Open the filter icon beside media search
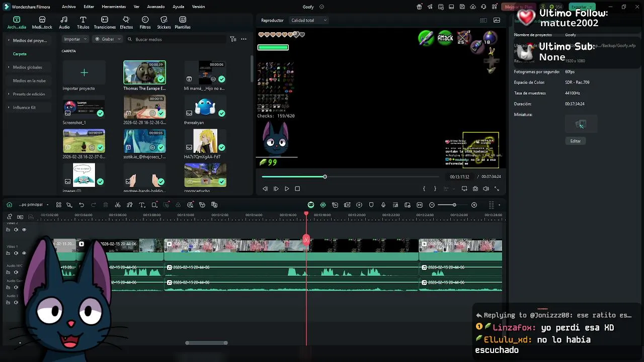 pyautogui.click(x=233, y=39)
